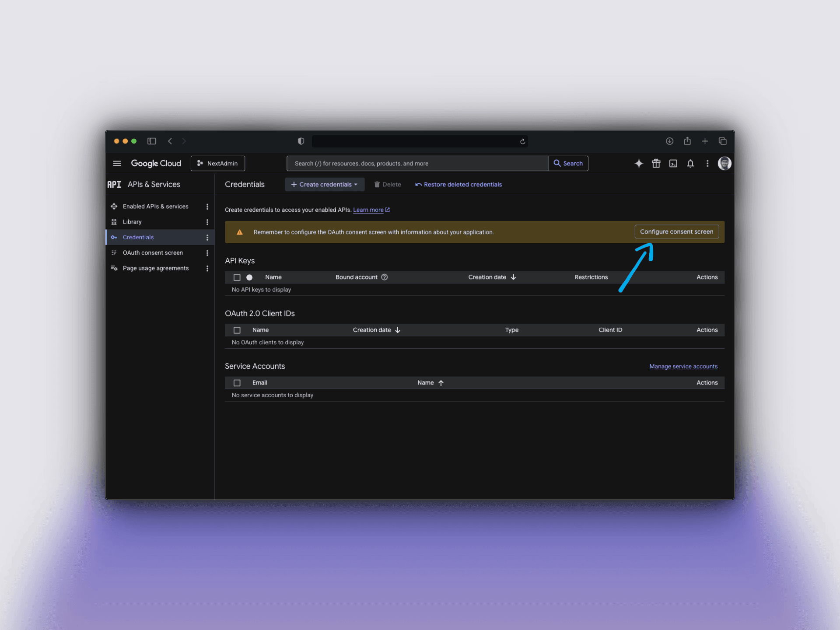Open Safari downloads icon

pos(669,141)
